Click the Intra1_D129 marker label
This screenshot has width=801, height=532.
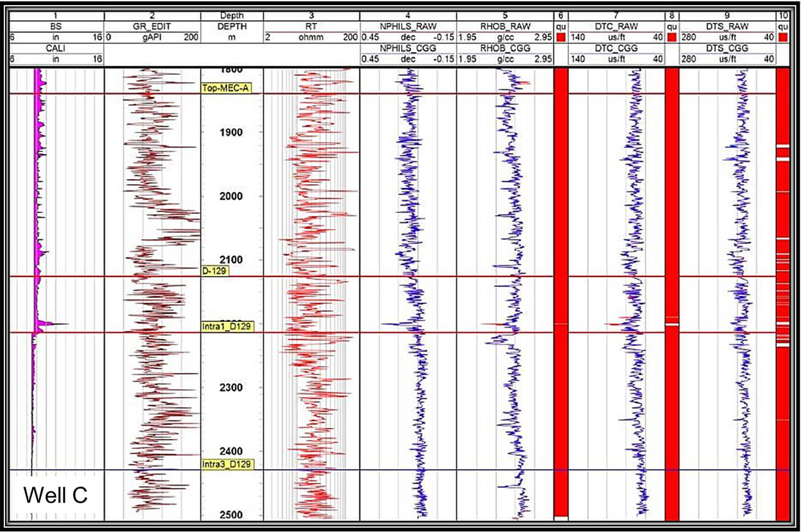pos(226,326)
